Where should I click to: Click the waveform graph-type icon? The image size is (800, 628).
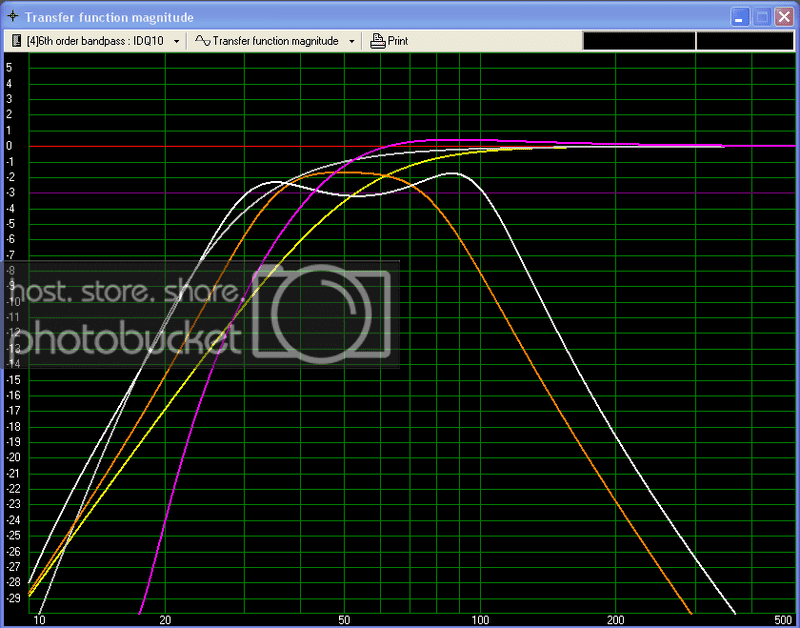tap(203, 41)
